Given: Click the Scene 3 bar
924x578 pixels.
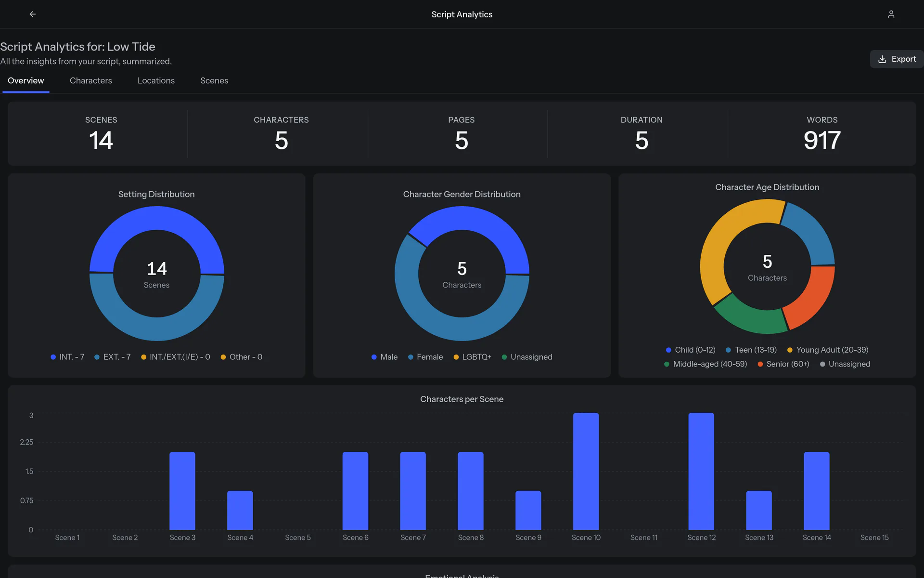Looking at the screenshot, I should (182, 491).
